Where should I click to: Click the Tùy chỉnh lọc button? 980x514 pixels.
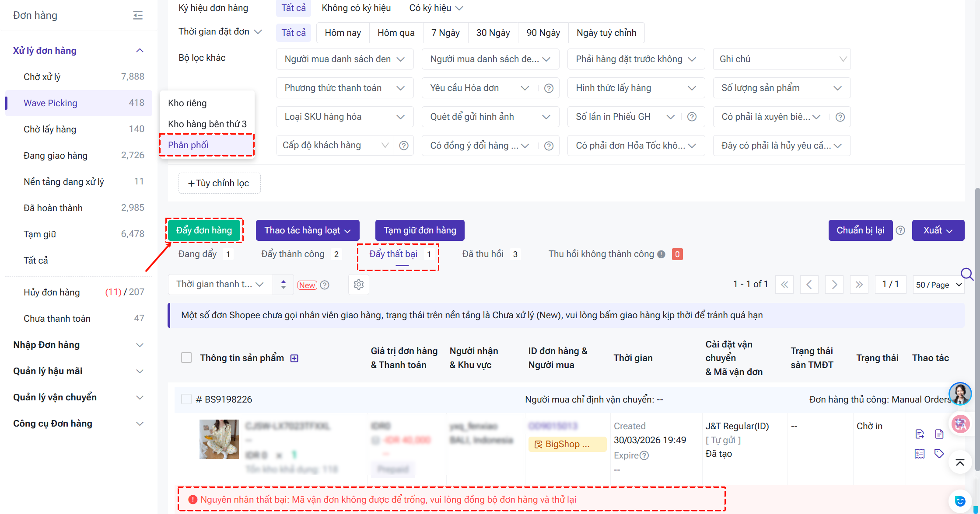[x=219, y=183]
